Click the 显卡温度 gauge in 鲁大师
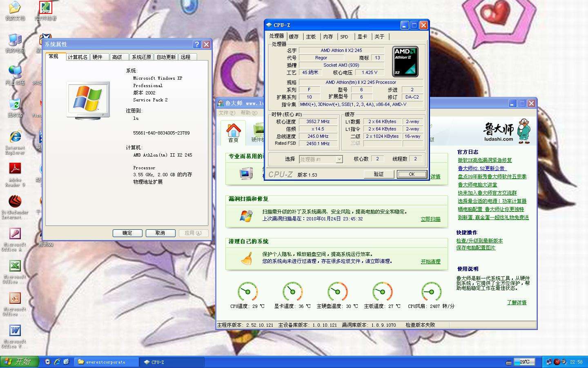Viewport: 588px width, 368px height. point(292,292)
